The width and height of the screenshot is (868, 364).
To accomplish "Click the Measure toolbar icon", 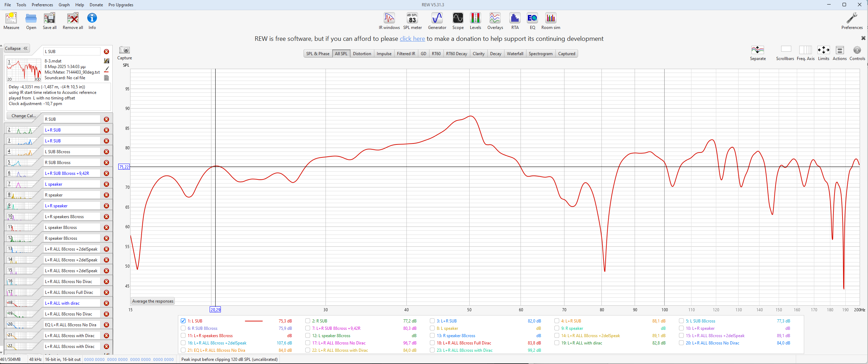I will 11,21.
